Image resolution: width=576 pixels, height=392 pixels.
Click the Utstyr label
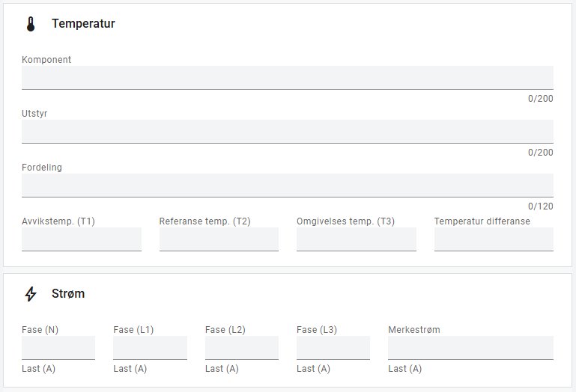(x=34, y=114)
